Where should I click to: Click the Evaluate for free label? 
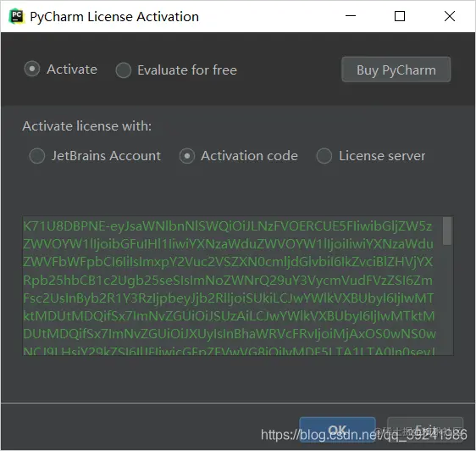187,70
